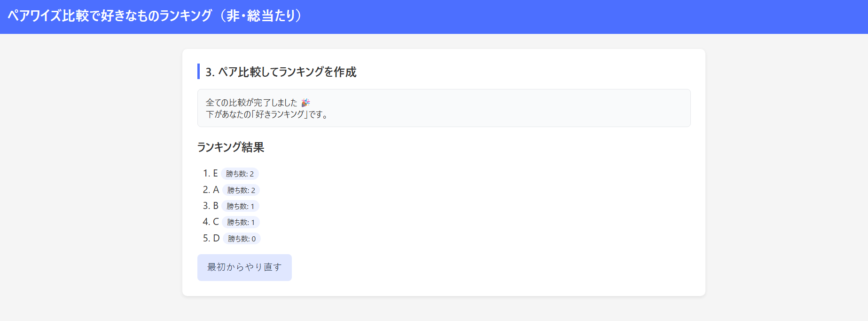Select first-ranked item E in the list

[215, 174]
